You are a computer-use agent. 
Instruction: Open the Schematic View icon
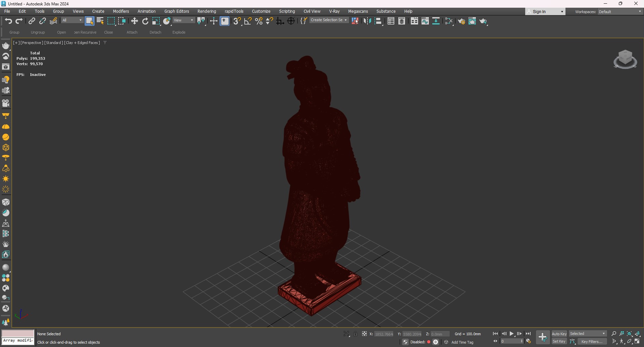click(x=449, y=21)
